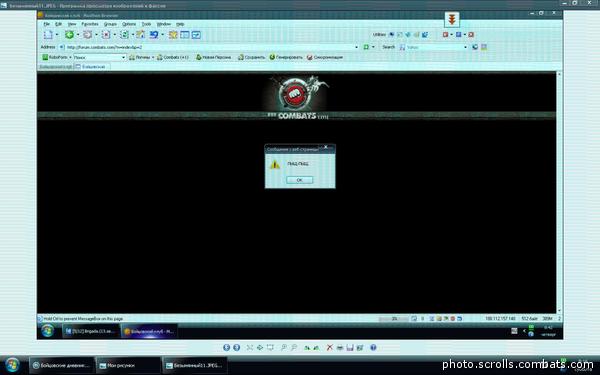Click the Address URL field
The height and width of the screenshot is (375, 600).
[x=209, y=47]
